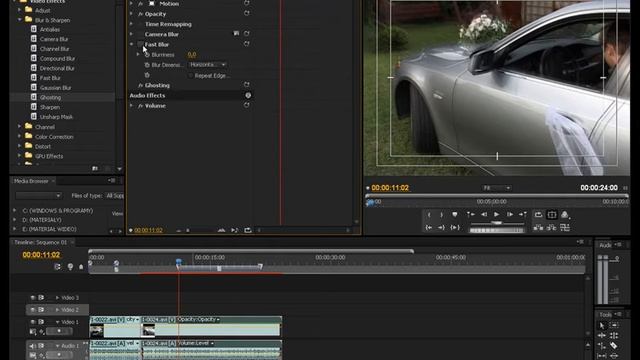Toggle the Ghosting effect fx switch
Viewport: 640px width, 360px height.
point(140,85)
